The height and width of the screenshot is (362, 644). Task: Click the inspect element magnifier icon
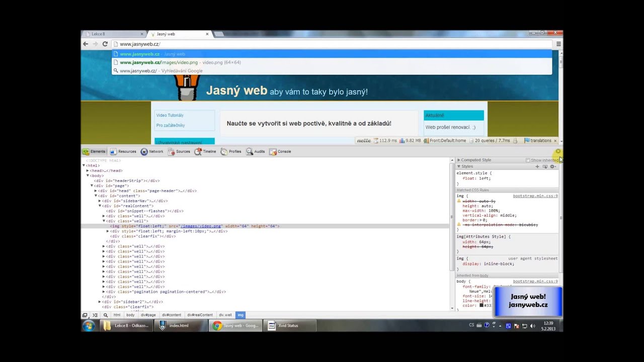click(x=106, y=315)
